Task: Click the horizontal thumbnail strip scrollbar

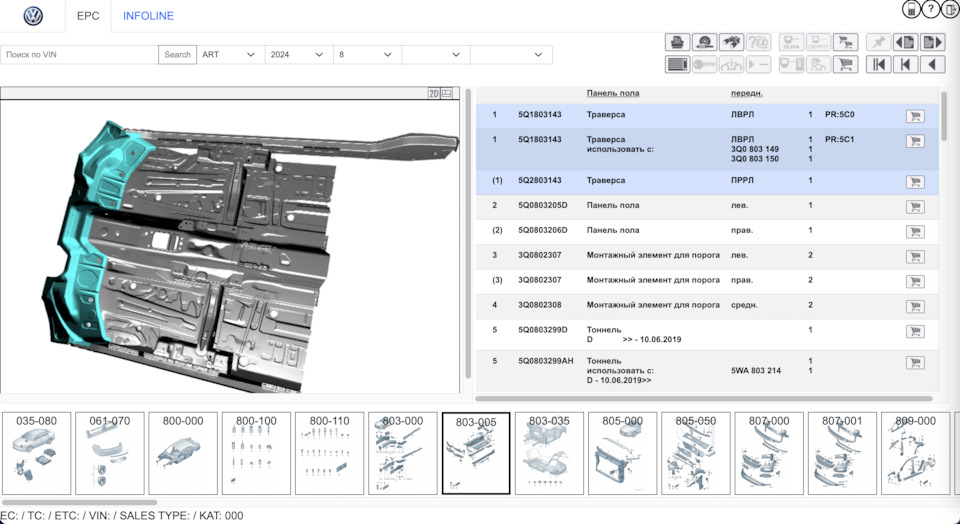Action: click(x=80, y=502)
